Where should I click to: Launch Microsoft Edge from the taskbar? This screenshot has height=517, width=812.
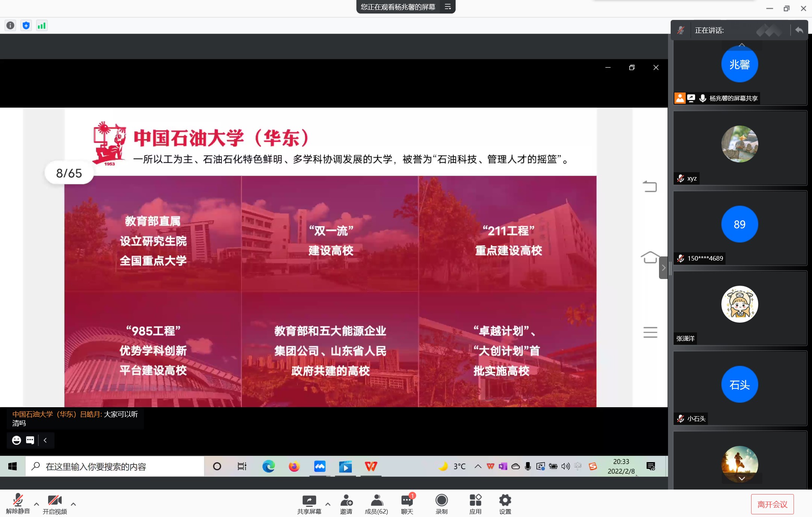click(268, 466)
